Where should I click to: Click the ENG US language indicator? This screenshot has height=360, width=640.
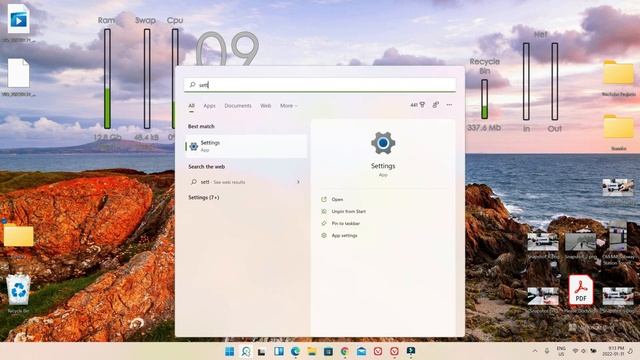[561, 351]
